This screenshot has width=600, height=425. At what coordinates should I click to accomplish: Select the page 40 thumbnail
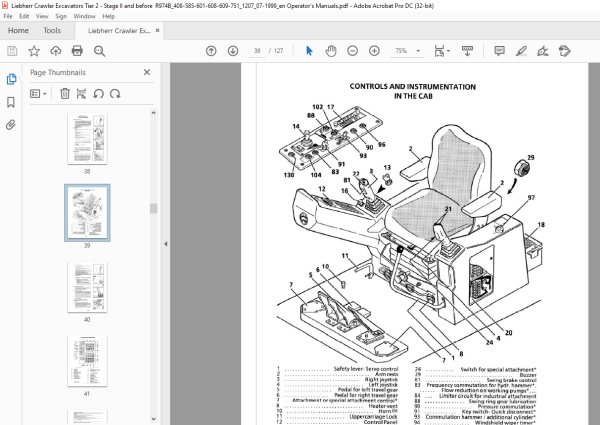87,287
